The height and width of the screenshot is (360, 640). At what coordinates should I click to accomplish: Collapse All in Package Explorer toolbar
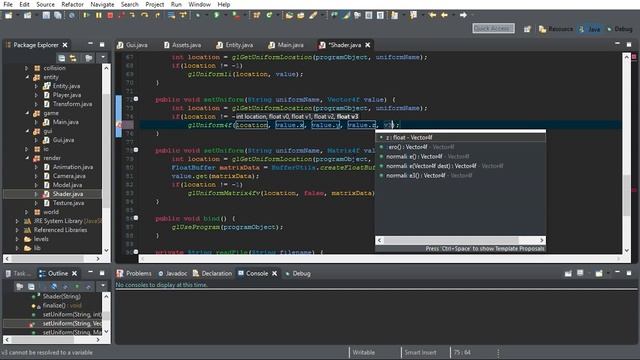click(62, 58)
